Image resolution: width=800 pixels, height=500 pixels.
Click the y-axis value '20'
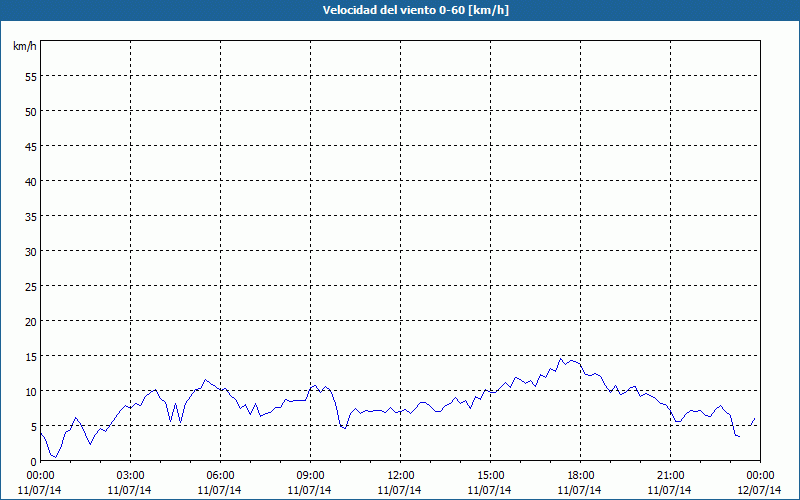tap(31, 322)
